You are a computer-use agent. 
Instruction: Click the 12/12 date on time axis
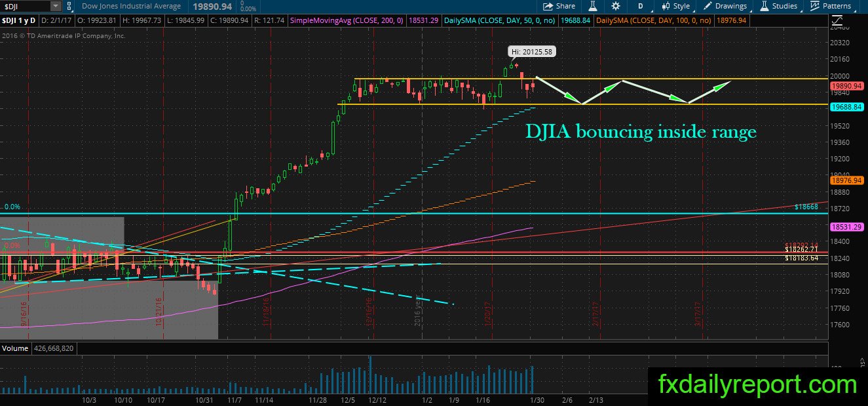(377, 399)
